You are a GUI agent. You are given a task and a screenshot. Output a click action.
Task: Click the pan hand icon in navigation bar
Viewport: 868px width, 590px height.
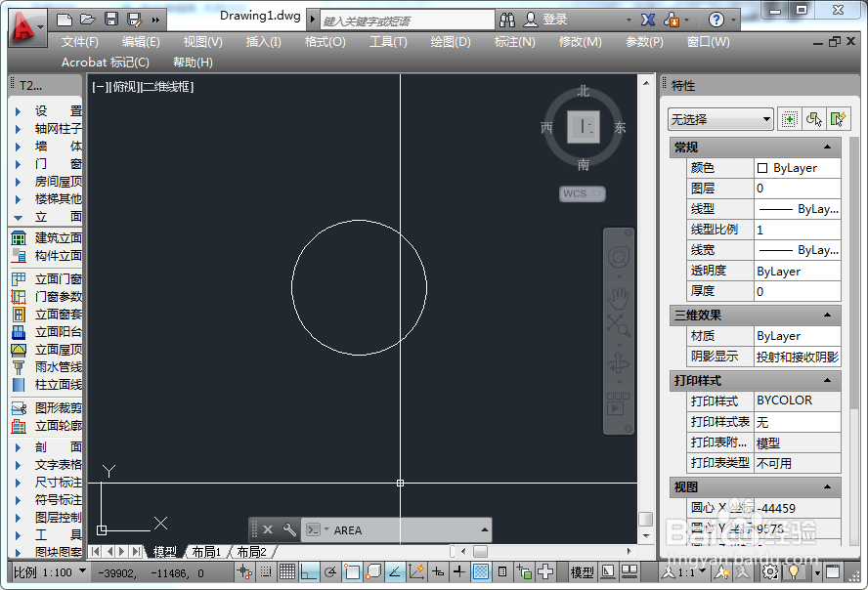[x=619, y=298]
